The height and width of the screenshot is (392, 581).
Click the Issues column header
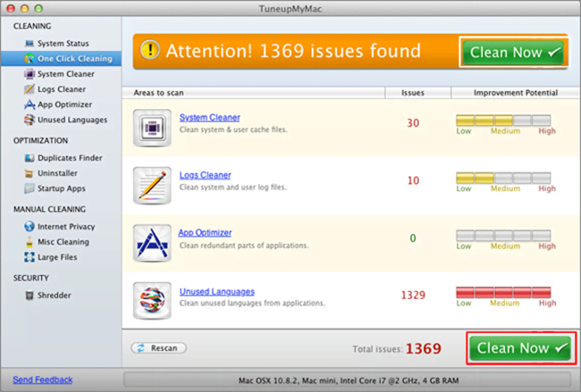point(418,93)
